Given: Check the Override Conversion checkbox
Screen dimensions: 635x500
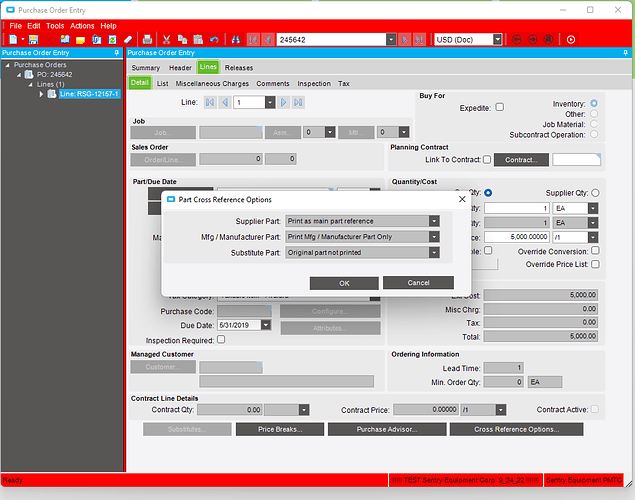Looking at the screenshot, I should pyautogui.click(x=595, y=251).
